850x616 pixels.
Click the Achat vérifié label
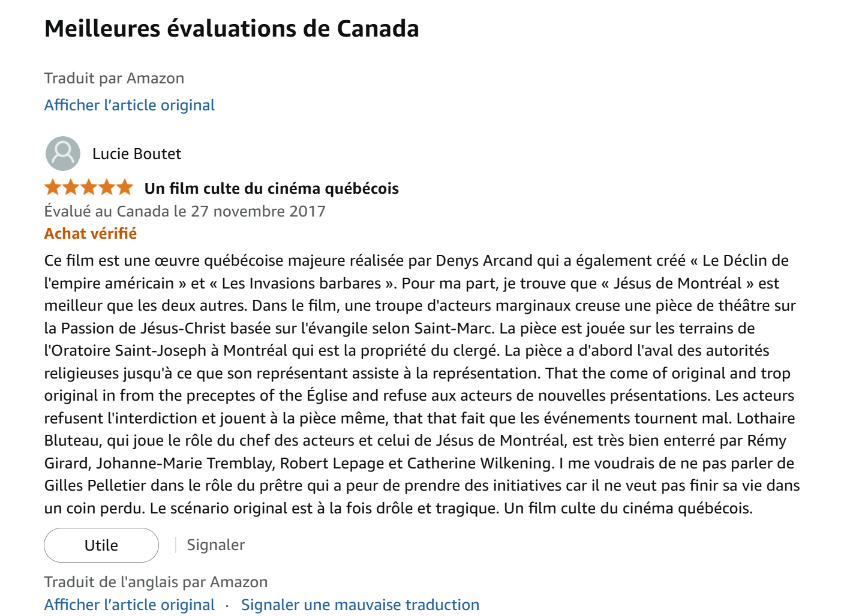pyautogui.click(x=91, y=233)
